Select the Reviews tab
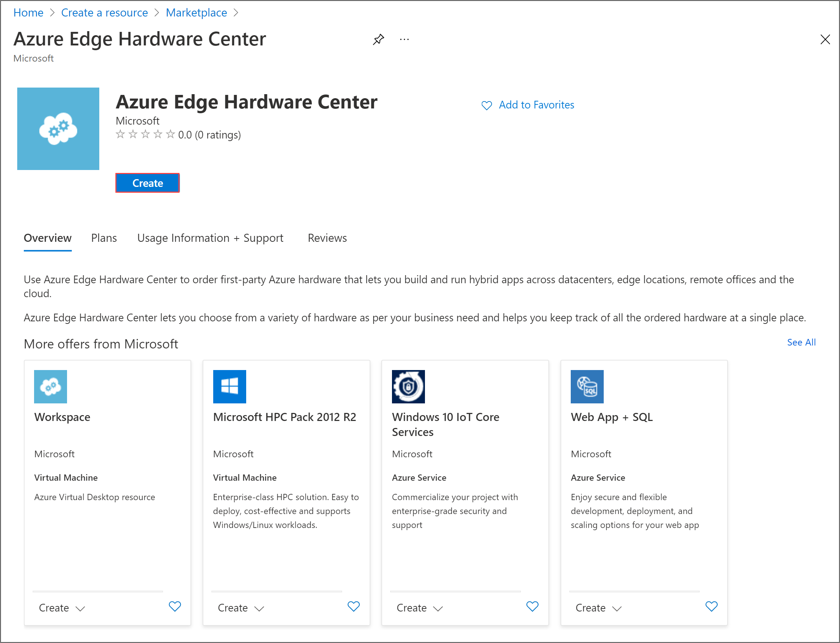Image resolution: width=840 pixels, height=643 pixels. (328, 238)
